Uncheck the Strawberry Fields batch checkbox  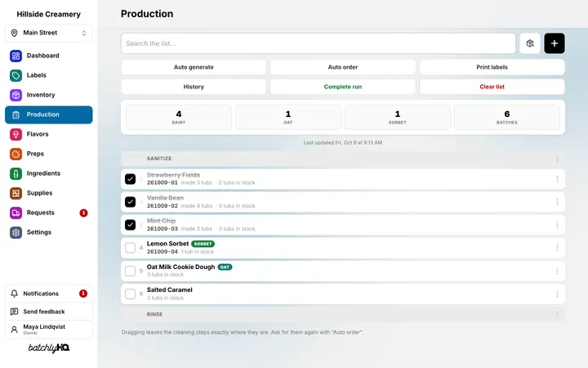point(130,179)
